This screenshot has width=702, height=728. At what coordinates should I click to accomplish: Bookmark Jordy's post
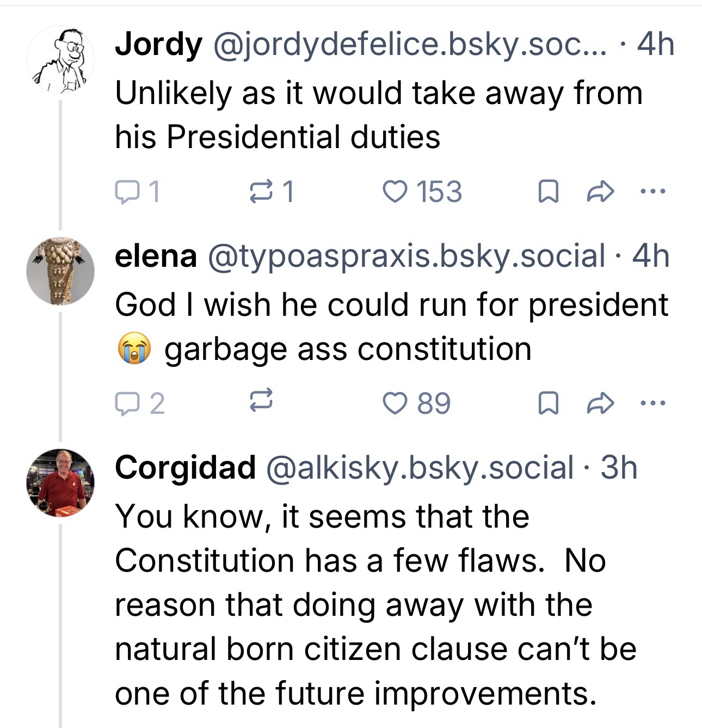(x=547, y=192)
